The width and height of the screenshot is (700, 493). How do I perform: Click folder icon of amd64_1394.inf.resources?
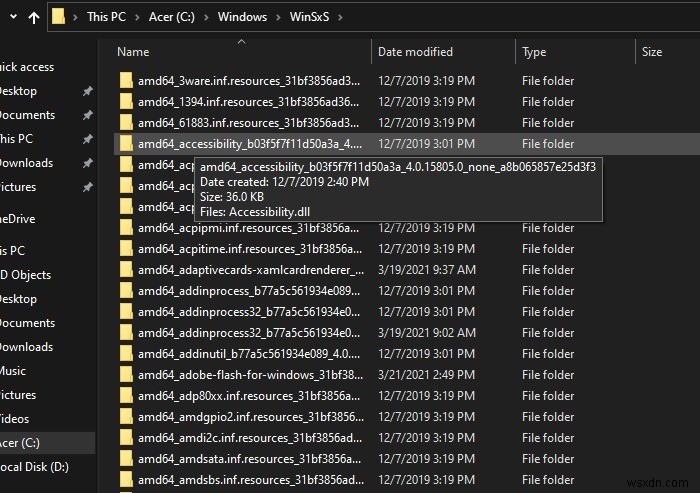pos(126,101)
